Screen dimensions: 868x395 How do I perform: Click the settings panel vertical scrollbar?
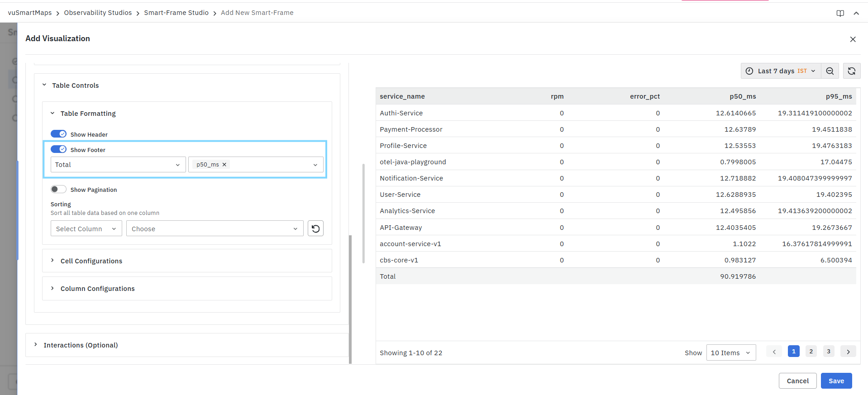350,299
